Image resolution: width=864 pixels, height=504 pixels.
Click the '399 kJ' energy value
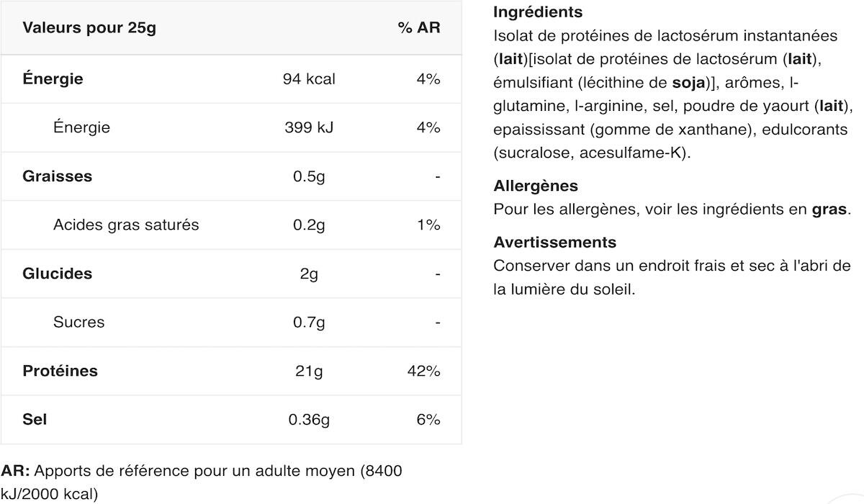(x=309, y=127)
